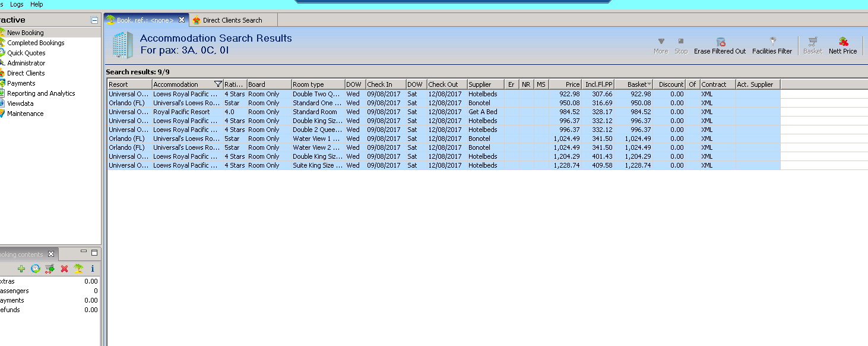
Task: Click the Erase Filtered Out toolbar icon
Action: click(x=720, y=42)
